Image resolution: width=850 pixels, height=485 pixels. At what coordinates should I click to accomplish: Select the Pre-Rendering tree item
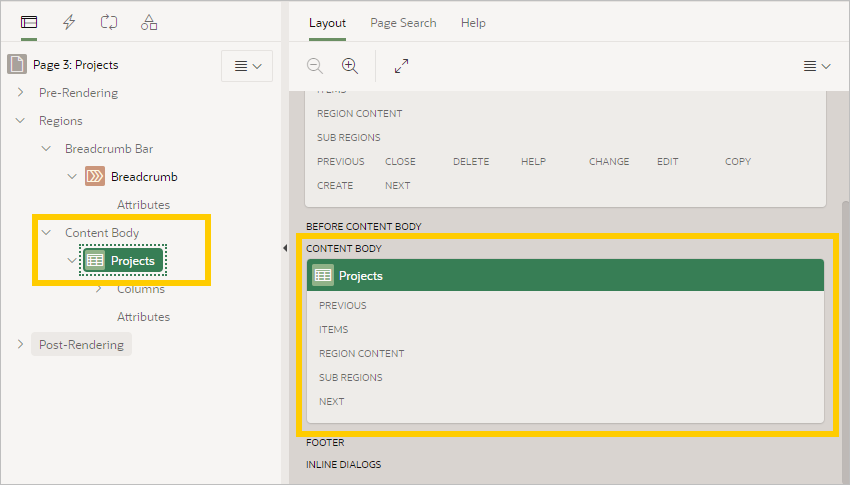point(79,93)
